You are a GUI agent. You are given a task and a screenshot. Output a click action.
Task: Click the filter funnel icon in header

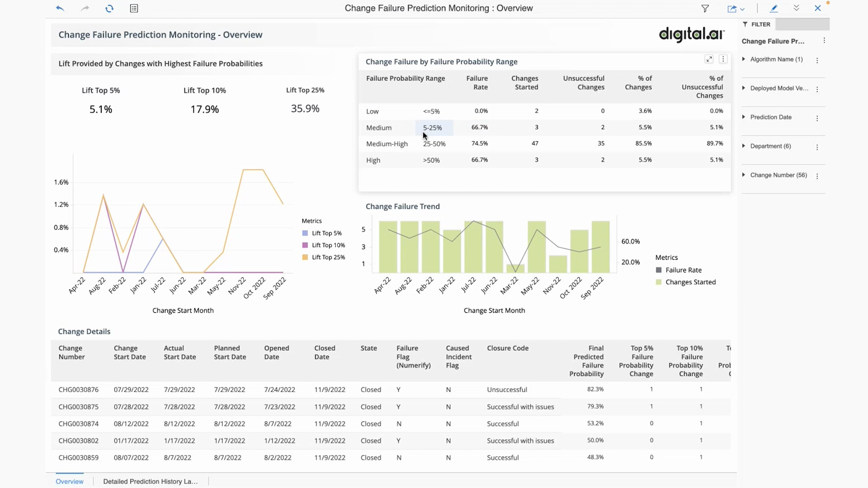(x=705, y=8)
